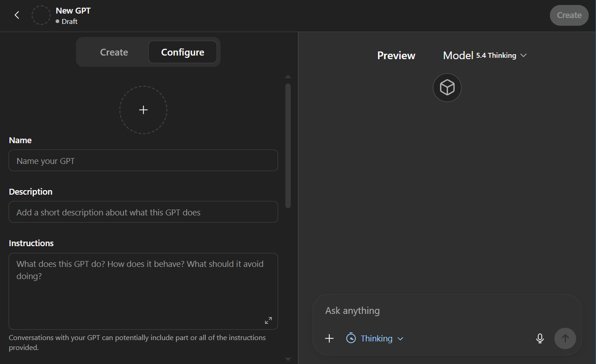Click the back arrow to exit the editor
596x364 pixels.
[17, 15]
